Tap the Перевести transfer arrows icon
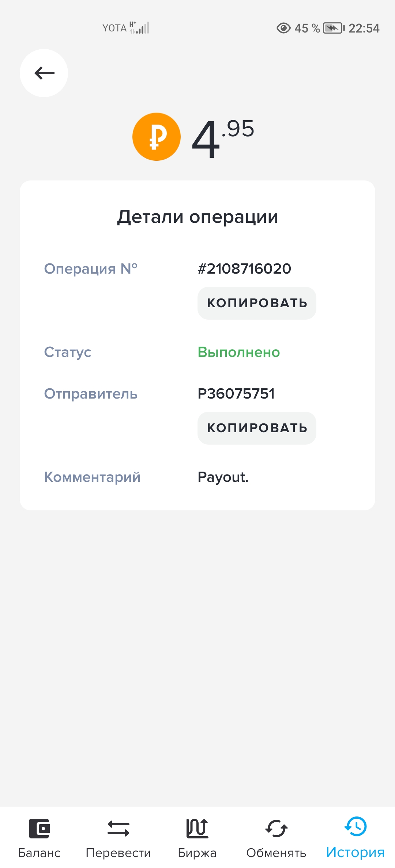395x868 pixels. [x=118, y=828]
